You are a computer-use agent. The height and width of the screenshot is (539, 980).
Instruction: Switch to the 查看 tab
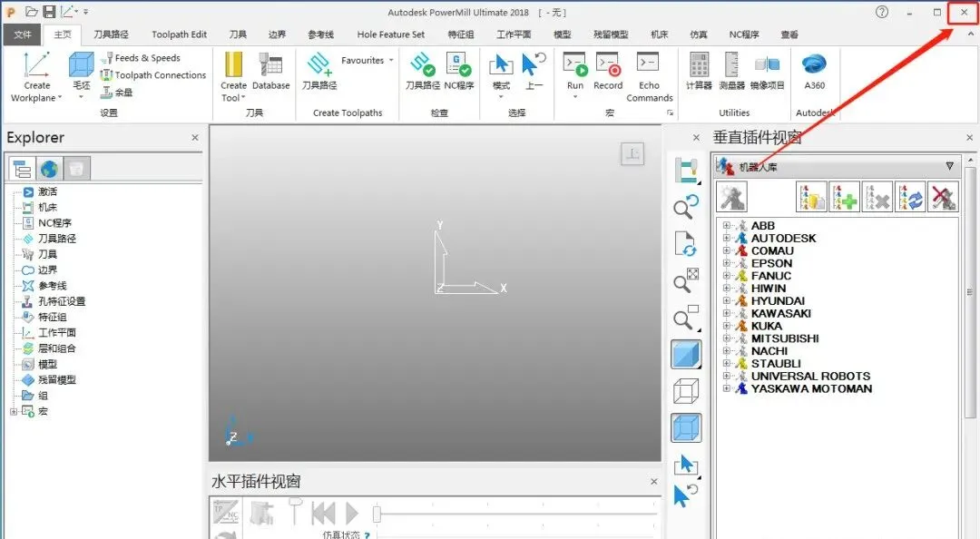pyautogui.click(x=789, y=34)
